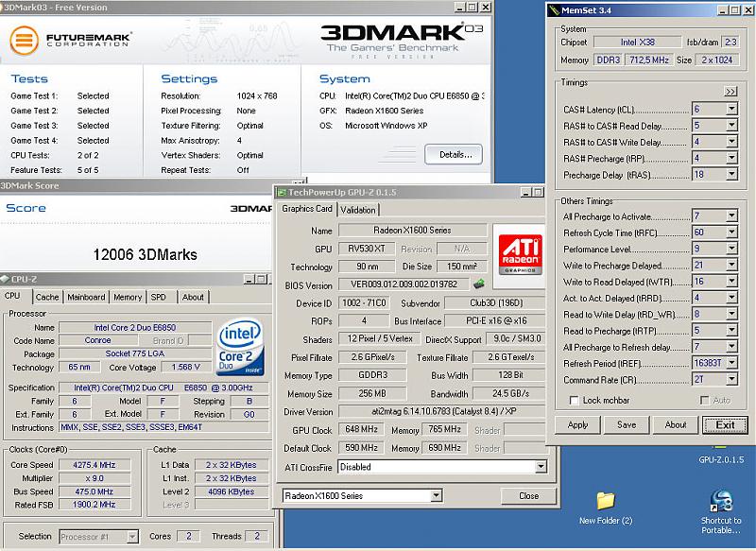
Task: Click the About button in MemSet
Action: [676, 424]
